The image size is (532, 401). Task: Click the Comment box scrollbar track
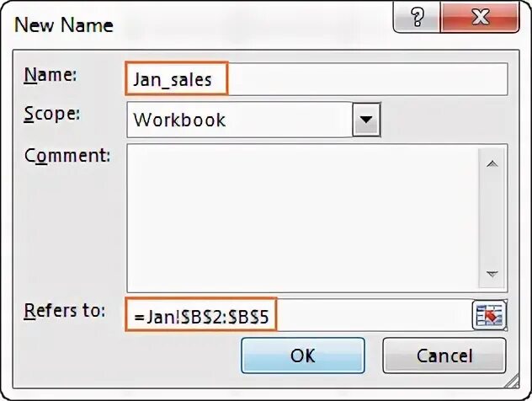492,221
